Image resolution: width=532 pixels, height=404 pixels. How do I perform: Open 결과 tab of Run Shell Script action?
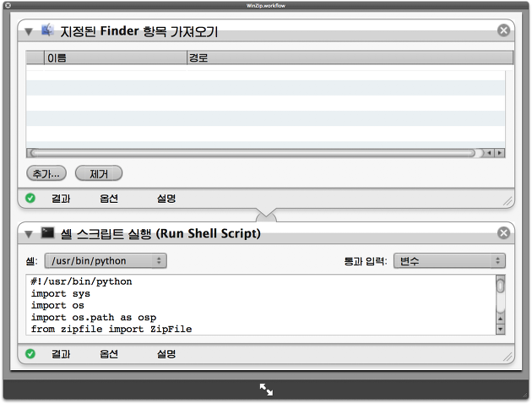(x=61, y=354)
